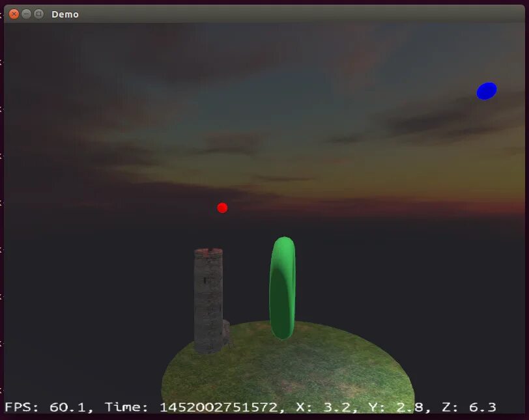Minimize the Demo window
The width and height of the screenshot is (529, 420).
26,14
